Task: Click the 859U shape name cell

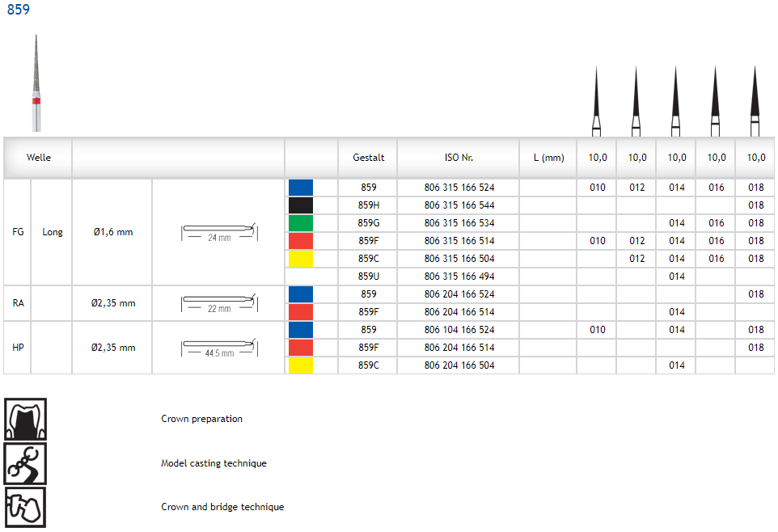Action: coord(369,277)
